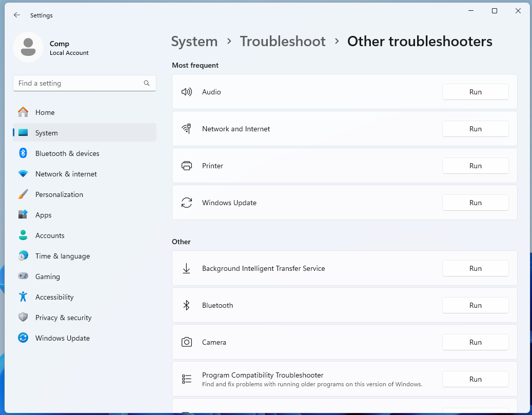Run the Windows Update troubleshooter
The height and width of the screenshot is (415, 532).
[x=476, y=203]
